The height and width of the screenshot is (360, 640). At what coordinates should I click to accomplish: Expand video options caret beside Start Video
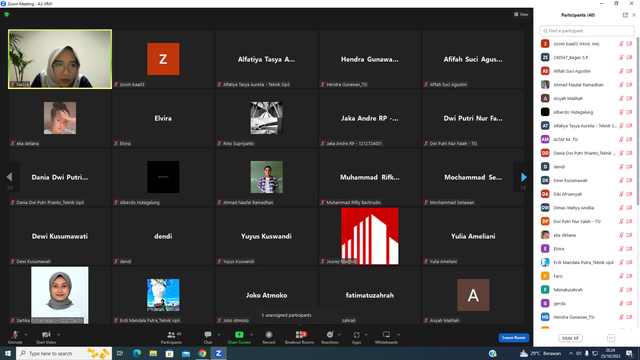[x=58, y=335]
